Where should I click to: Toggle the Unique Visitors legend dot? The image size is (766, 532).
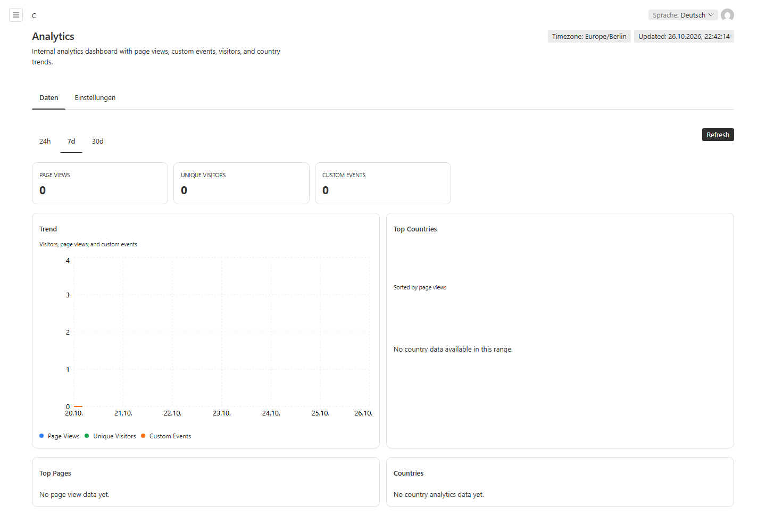87,436
